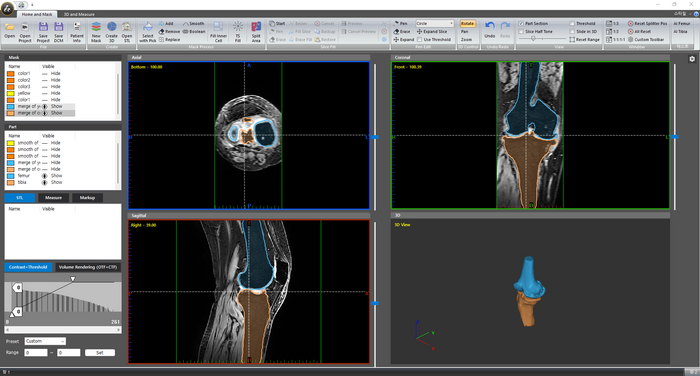Open Patient Info
Viewport: 700px width, 376px height.
pyautogui.click(x=77, y=32)
